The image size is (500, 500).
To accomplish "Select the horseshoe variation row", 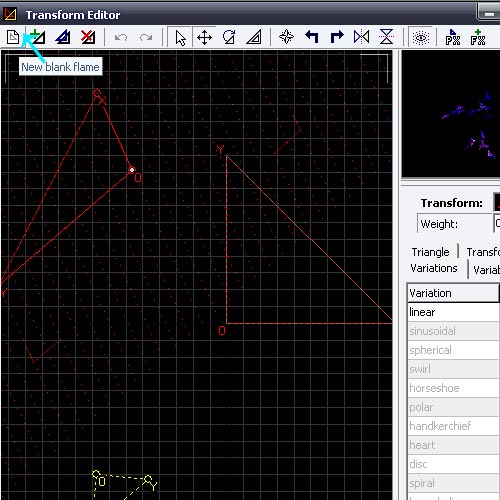I will pos(453,388).
